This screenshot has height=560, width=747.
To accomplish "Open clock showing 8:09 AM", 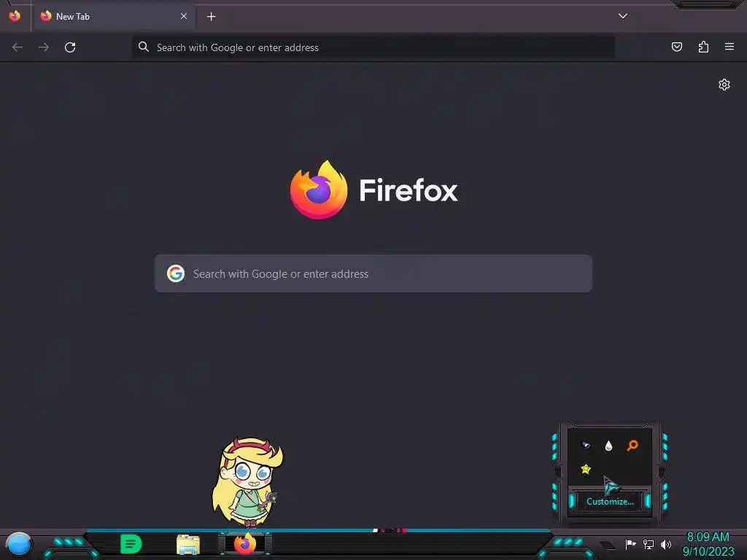I will point(708,544).
